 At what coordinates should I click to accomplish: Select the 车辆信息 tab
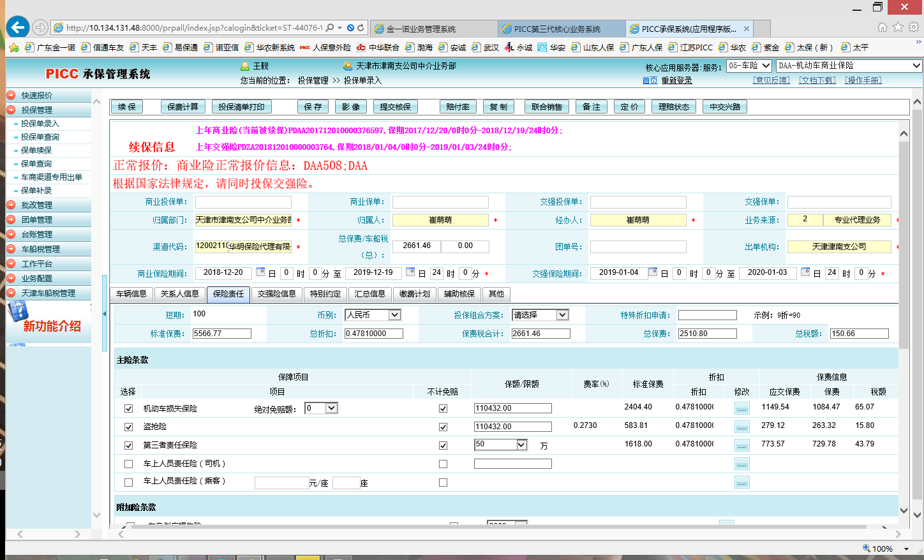131,294
